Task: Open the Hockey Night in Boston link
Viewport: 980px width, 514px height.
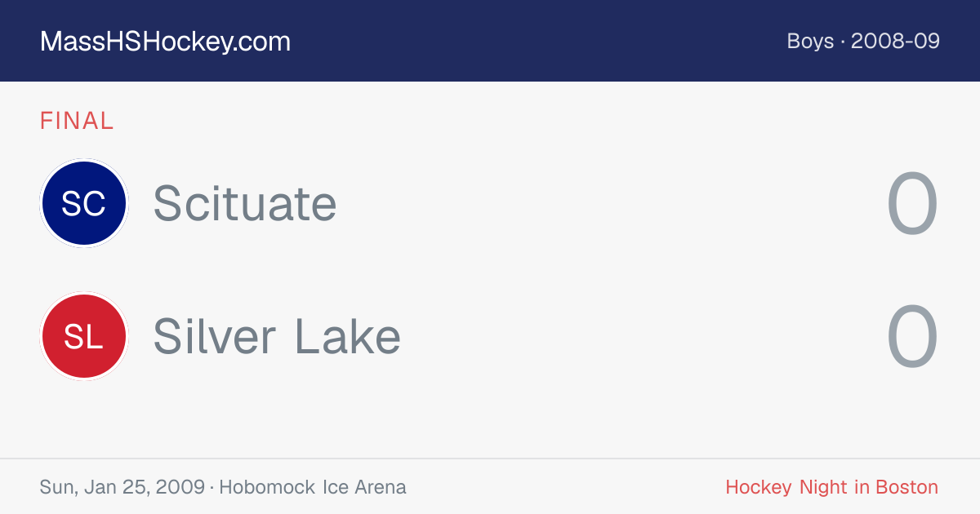Action: pyautogui.click(x=832, y=488)
